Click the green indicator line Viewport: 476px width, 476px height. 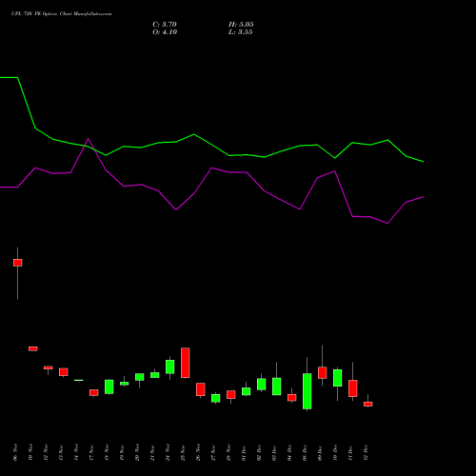tap(211, 145)
